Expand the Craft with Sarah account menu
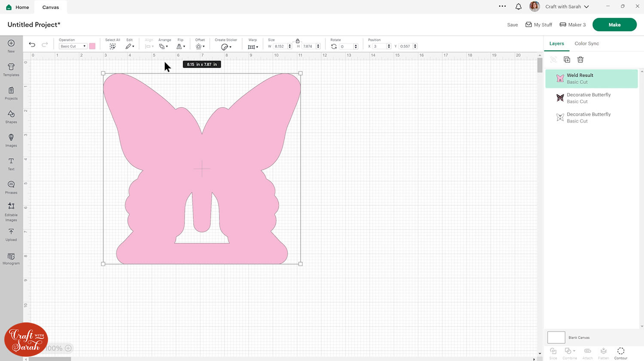This screenshot has height=361, width=644. pos(567,6)
